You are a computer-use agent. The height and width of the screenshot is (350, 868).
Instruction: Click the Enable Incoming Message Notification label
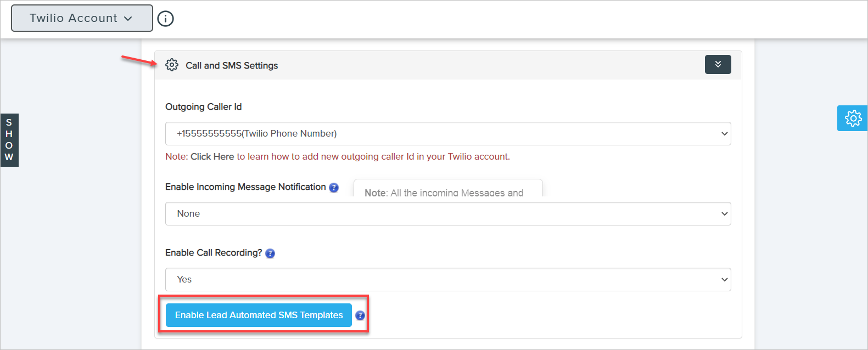245,187
